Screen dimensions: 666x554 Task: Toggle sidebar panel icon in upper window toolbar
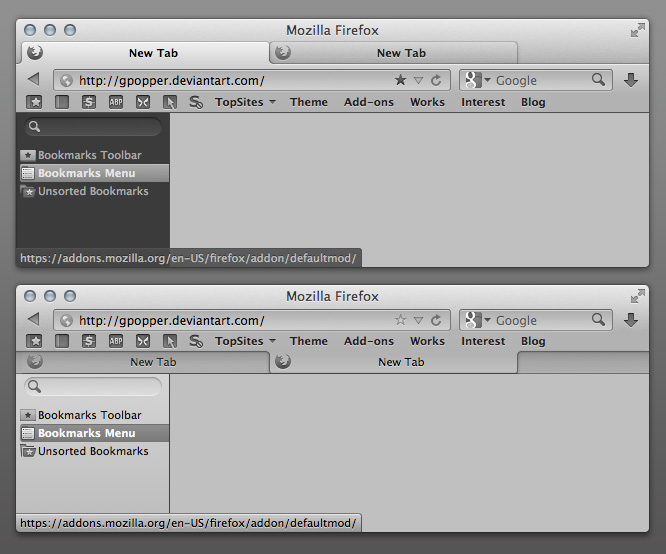(x=62, y=102)
